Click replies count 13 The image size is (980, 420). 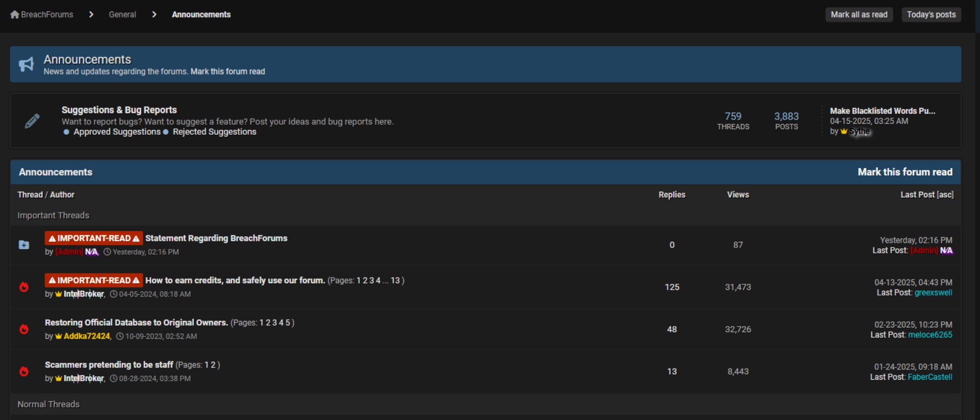point(672,372)
